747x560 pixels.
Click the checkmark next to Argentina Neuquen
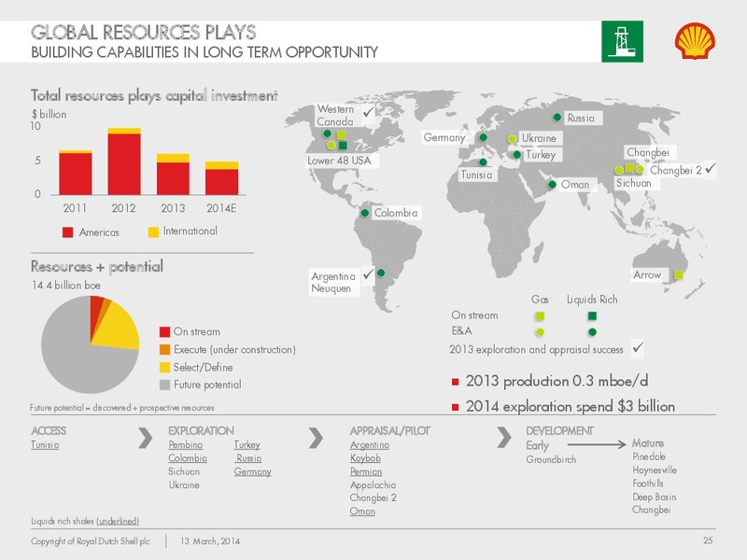368,274
